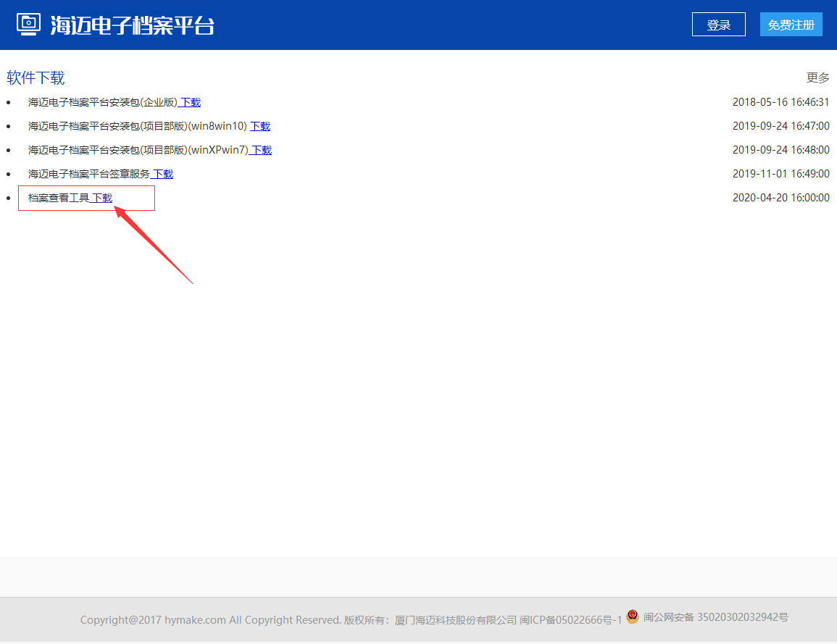
Task: Click the police badge icon in footer
Action: click(x=633, y=616)
